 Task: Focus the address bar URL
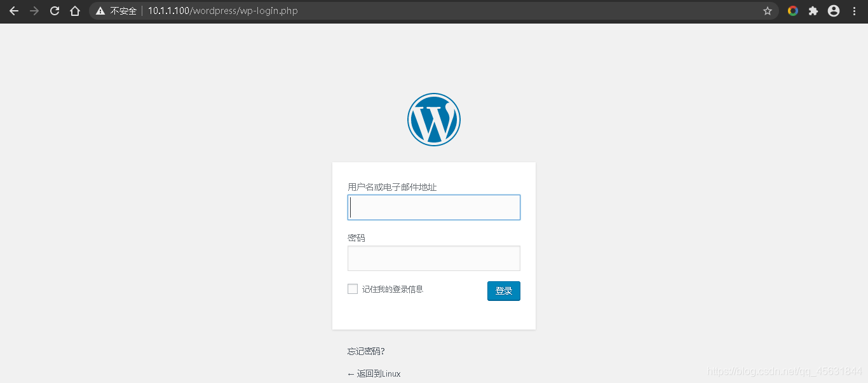pos(223,11)
